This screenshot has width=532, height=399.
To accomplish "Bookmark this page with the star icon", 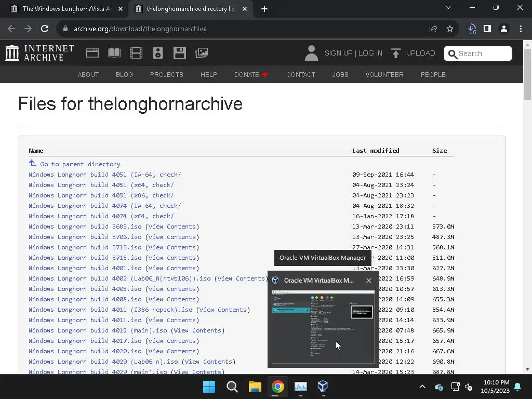I will pos(450,29).
